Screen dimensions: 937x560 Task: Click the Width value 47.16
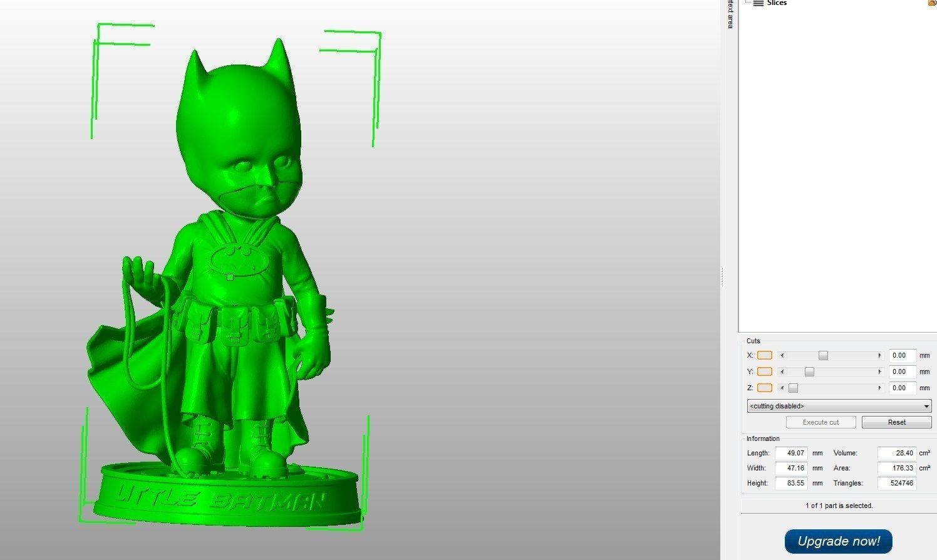click(791, 468)
